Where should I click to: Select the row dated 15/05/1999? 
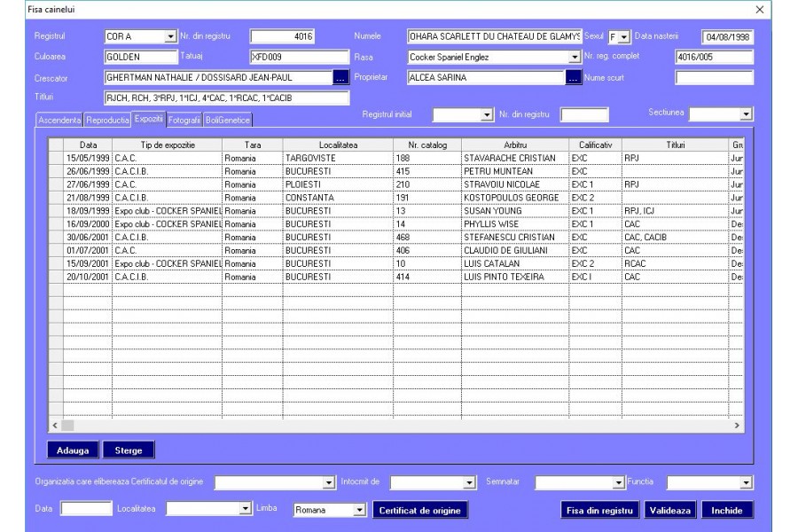tap(396, 159)
